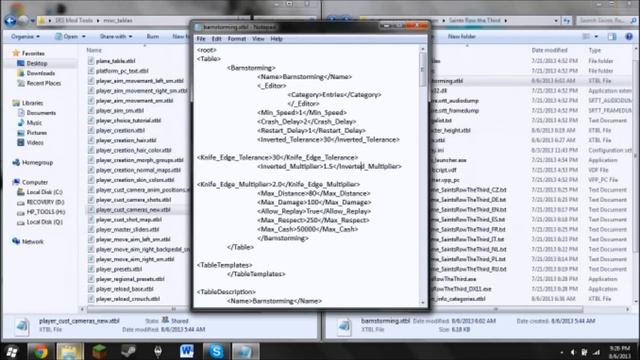Open Windows Explorer from the taskbar
This screenshot has height=360, width=640.
[70, 351]
